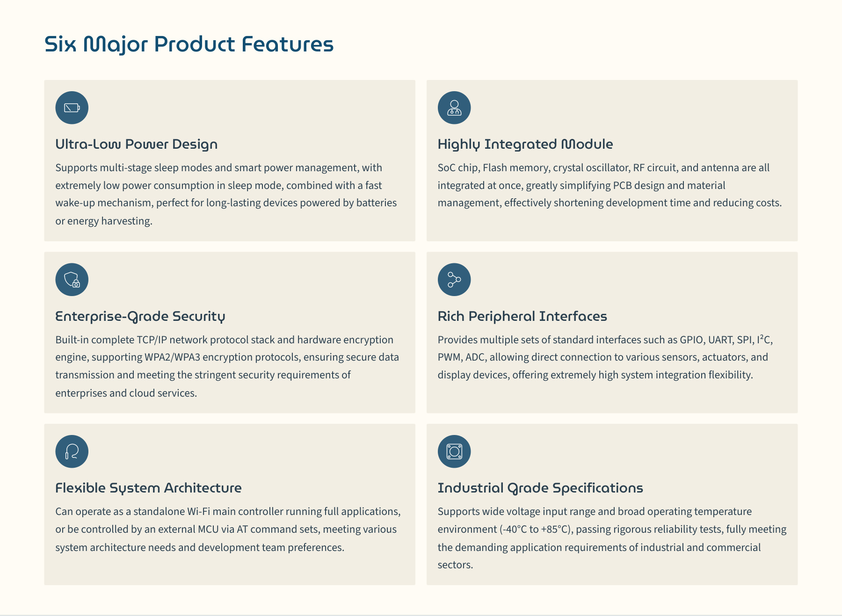Click the headset icon above Flexible System Architecture
The image size is (842, 616).
pyautogui.click(x=72, y=451)
